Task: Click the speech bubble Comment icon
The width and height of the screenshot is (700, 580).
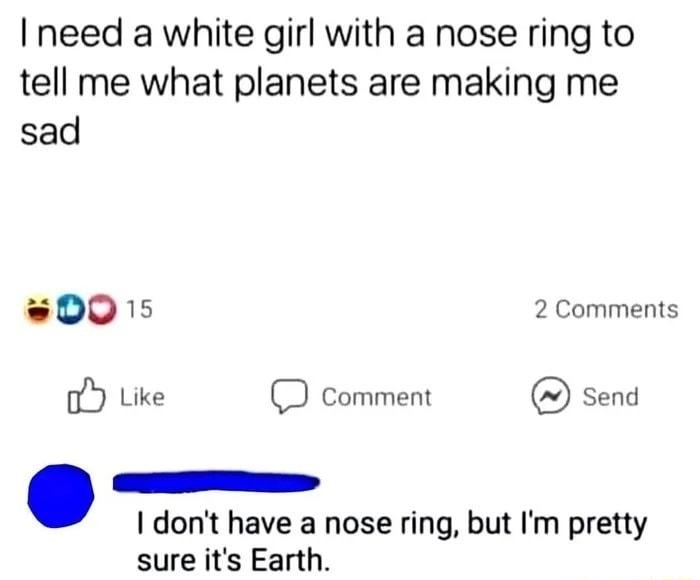Action: (x=290, y=398)
